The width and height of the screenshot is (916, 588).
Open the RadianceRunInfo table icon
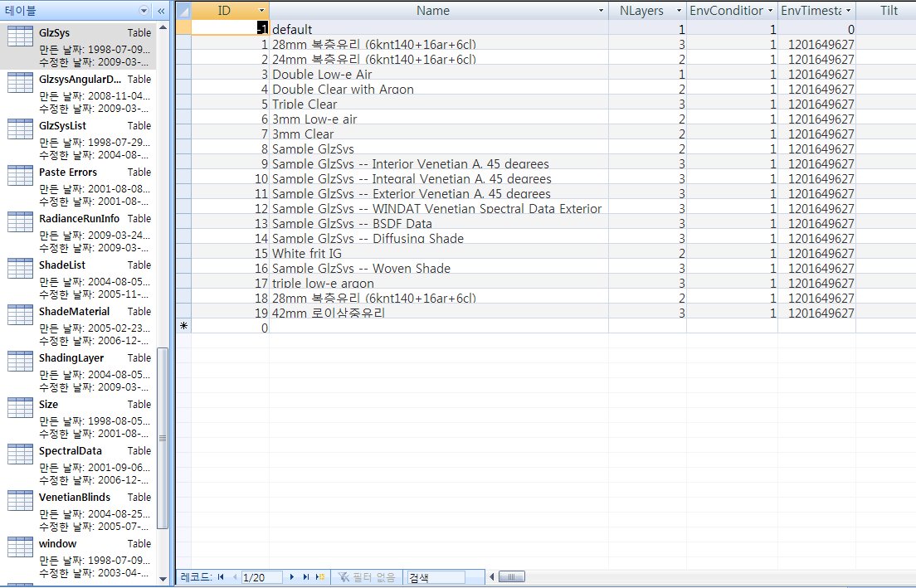20,223
